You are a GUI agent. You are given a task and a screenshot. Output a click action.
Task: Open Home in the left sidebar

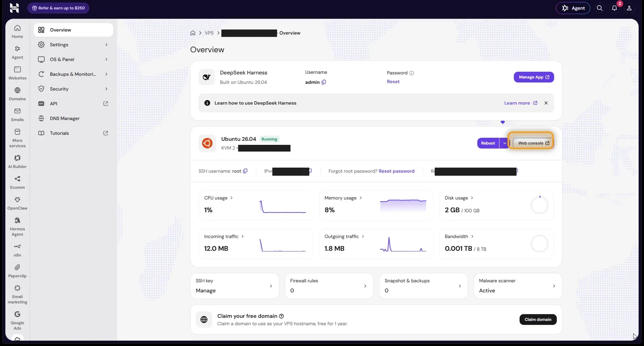17,32
